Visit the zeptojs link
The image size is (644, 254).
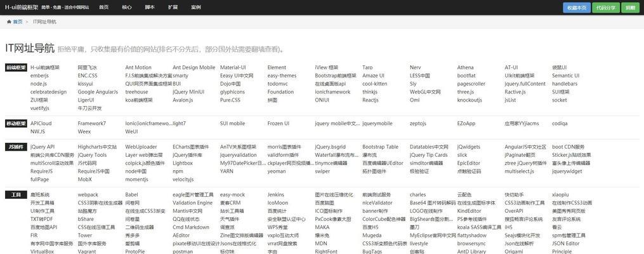click(418, 123)
